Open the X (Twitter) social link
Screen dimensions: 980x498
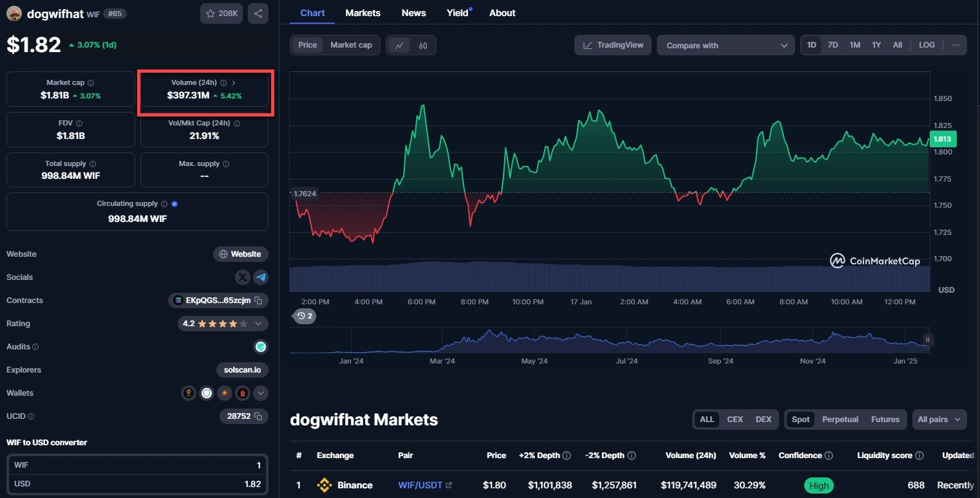pos(243,277)
